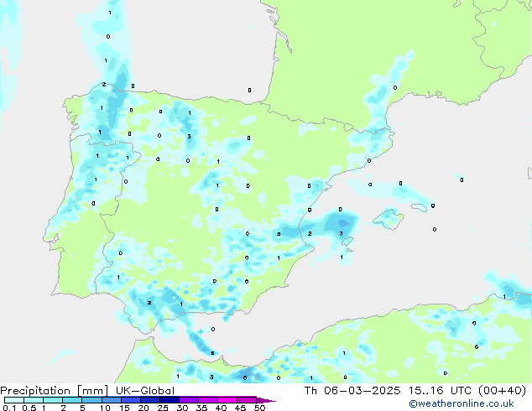This screenshot has height=411, width=532.
Task: Click the Mallorca island outline on the map
Action: pyautogui.click(x=389, y=219)
